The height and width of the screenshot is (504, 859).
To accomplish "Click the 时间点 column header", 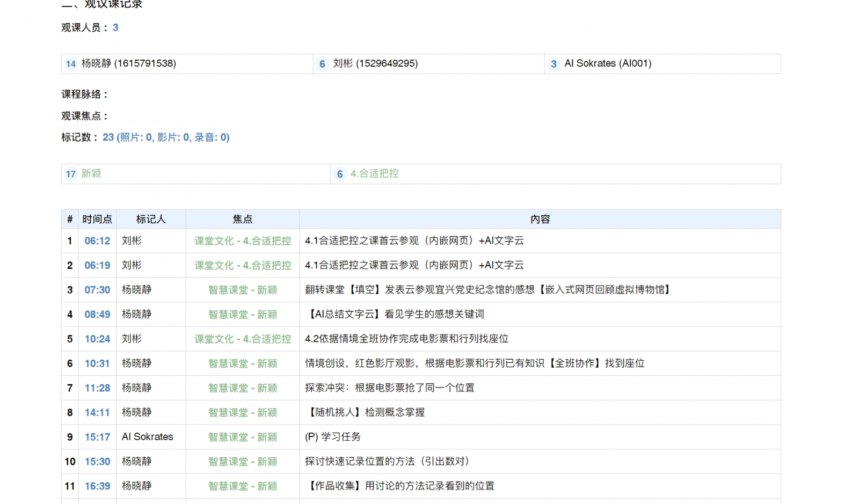I will pos(97,219).
